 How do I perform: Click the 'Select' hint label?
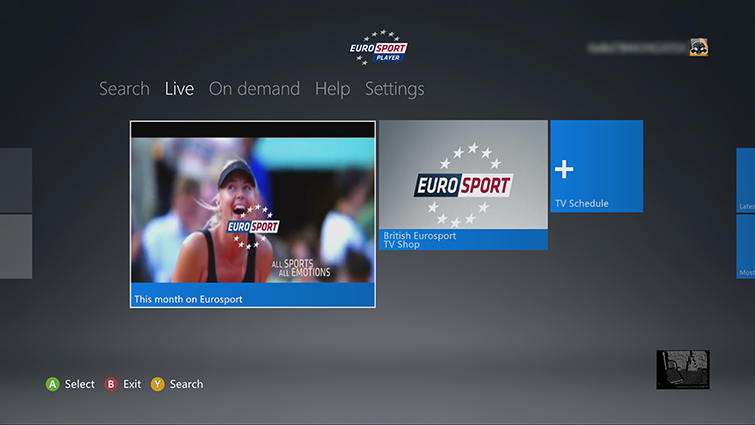click(79, 384)
